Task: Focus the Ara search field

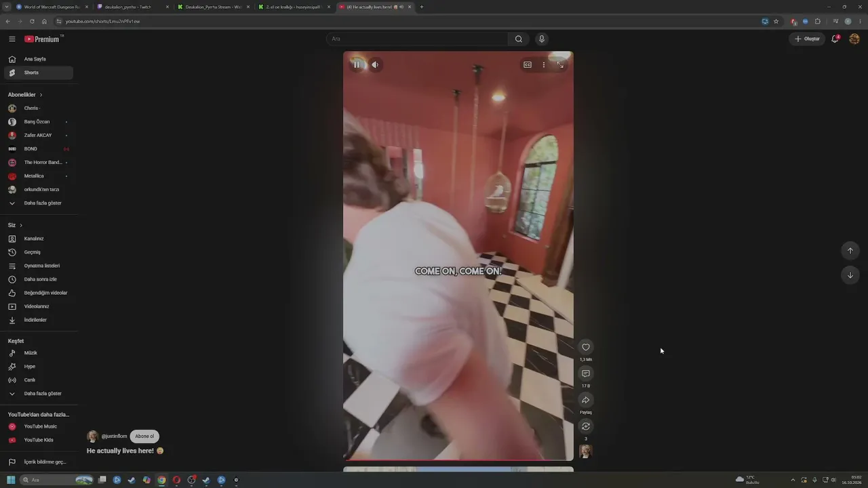Action: tap(417, 39)
